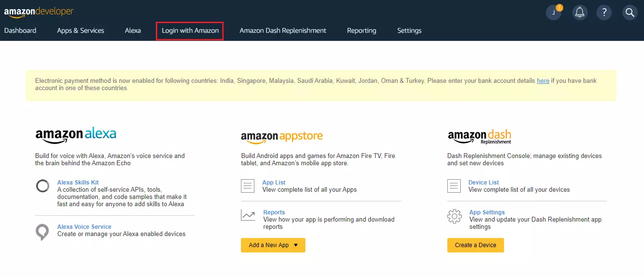This screenshot has height=277, width=644.
Task: Click the Amazon Appstore logo
Action: click(281, 137)
